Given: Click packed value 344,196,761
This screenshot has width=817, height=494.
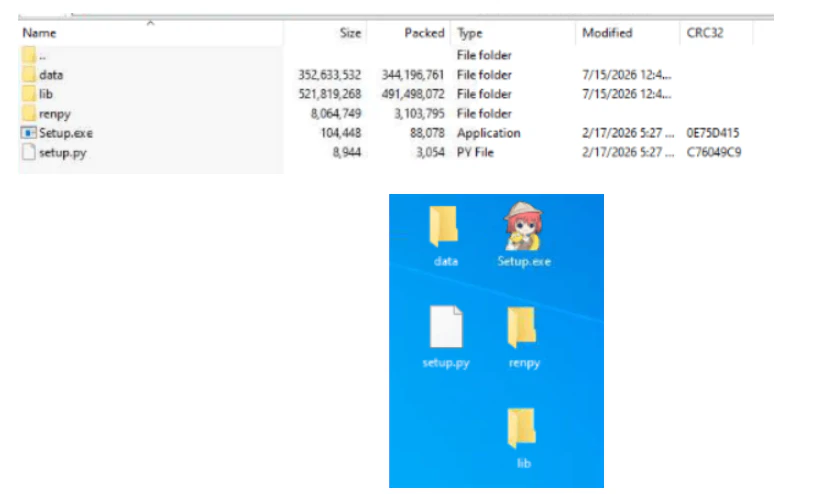Looking at the screenshot, I should (x=413, y=75).
